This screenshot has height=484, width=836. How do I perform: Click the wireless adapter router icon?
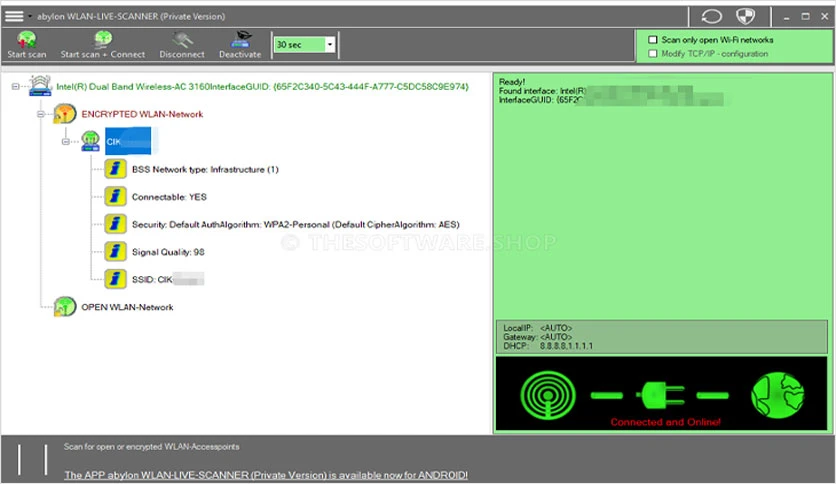40,86
